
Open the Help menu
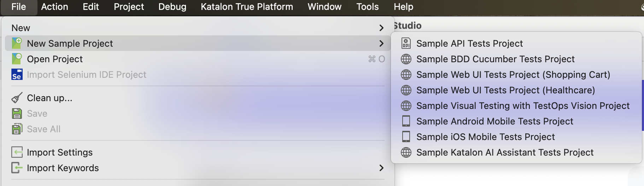pyautogui.click(x=403, y=7)
